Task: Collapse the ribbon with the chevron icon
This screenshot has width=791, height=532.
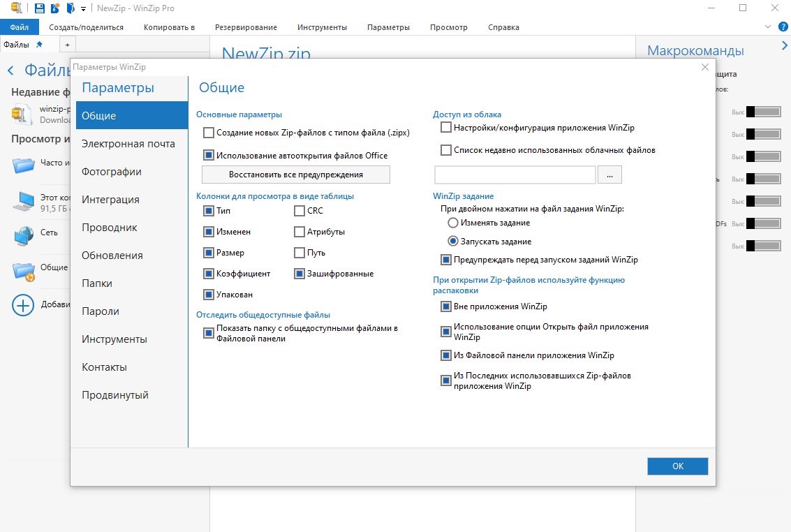Action: pos(768,27)
